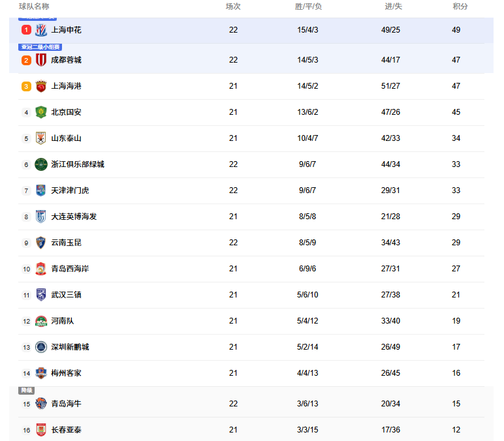
Task: Click the 亚冠二级小组赛 qualification label
Action: 40,47
